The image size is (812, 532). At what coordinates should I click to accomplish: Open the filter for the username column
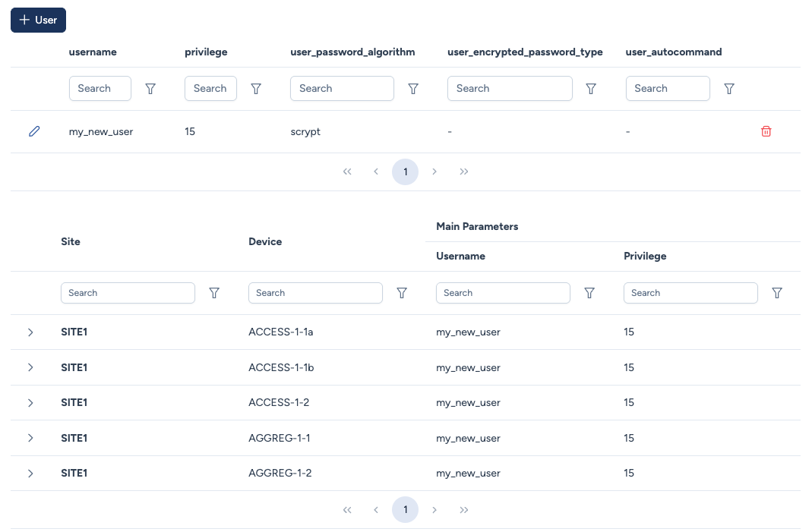(x=150, y=89)
